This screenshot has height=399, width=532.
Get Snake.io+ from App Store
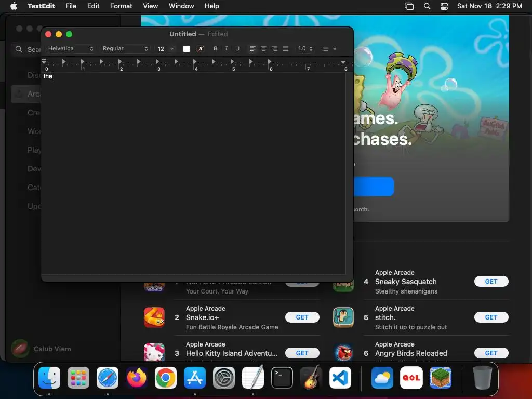pyautogui.click(x=302, y=317)
